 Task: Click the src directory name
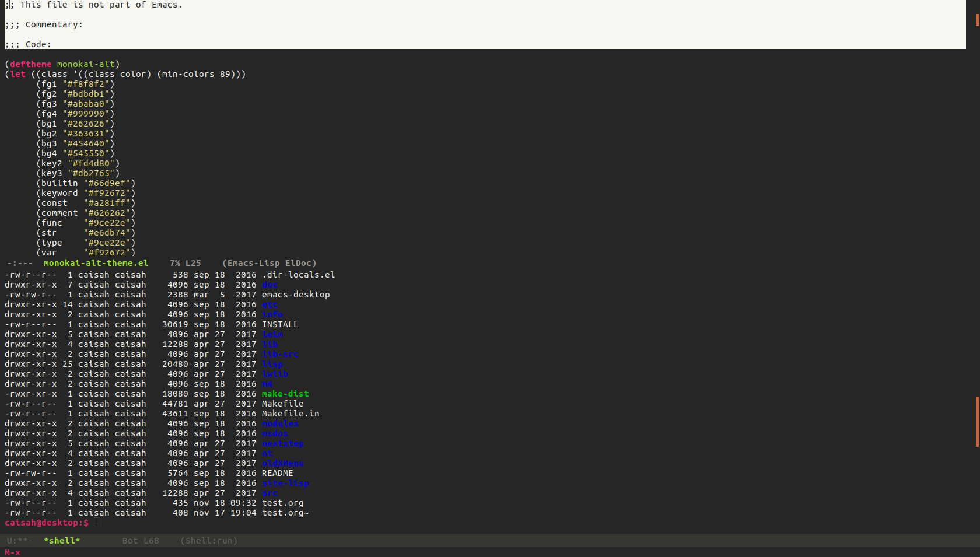269,493
